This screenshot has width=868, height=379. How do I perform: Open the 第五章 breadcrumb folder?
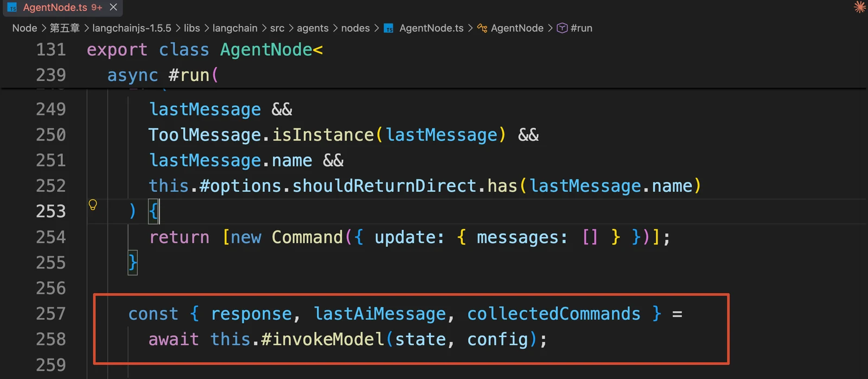point(65,28)
